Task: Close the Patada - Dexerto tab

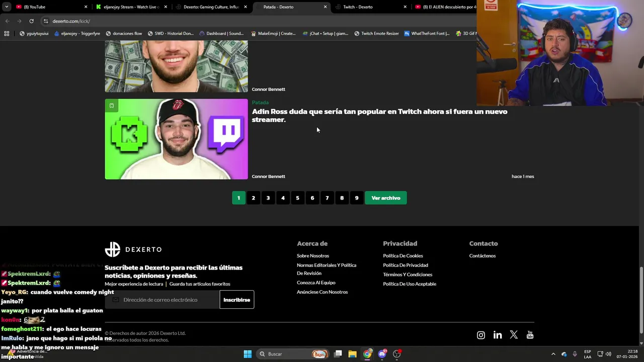Action: tap(325, 7)
